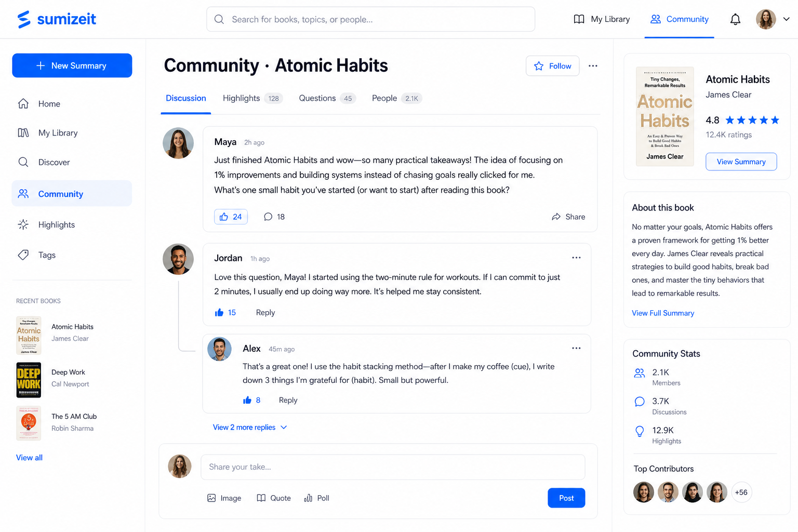Open options menu on Jordan's reply
Viewport: 798px width, 532px height.
(576, 258)
